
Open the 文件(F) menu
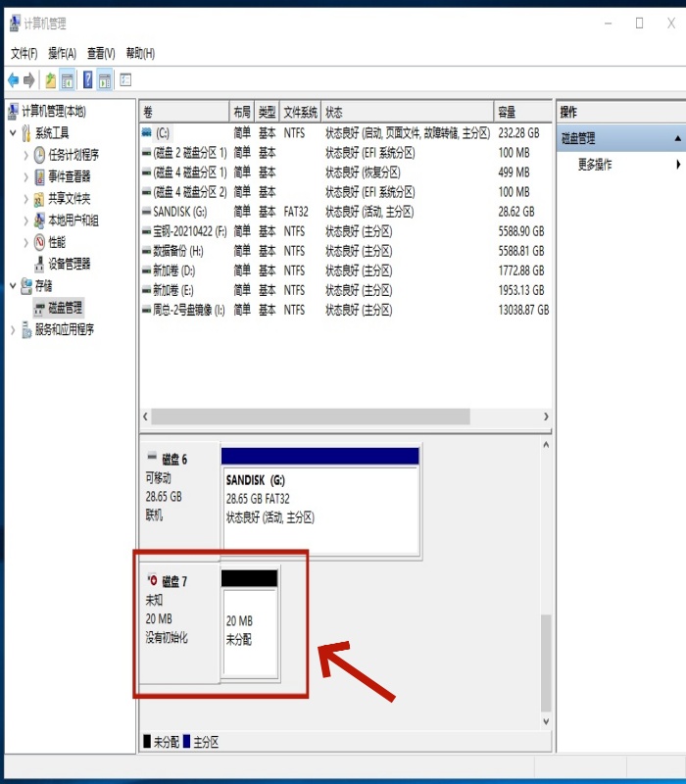point(24,53)
